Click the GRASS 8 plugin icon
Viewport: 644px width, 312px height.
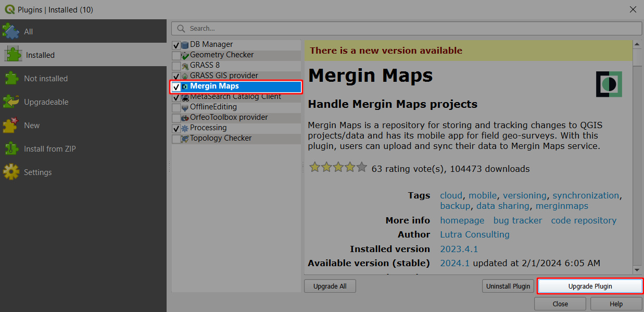(x=185, y=66)
